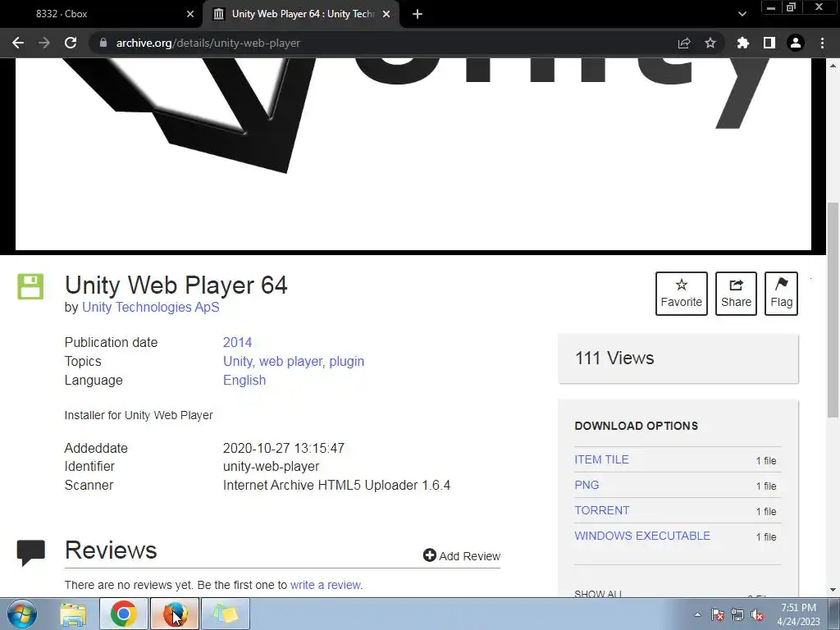Image resolution: width=840 pixels, height=630 pixels.
Task: Open the English language link
Action: pyautogui.click(x=244, y=380)
